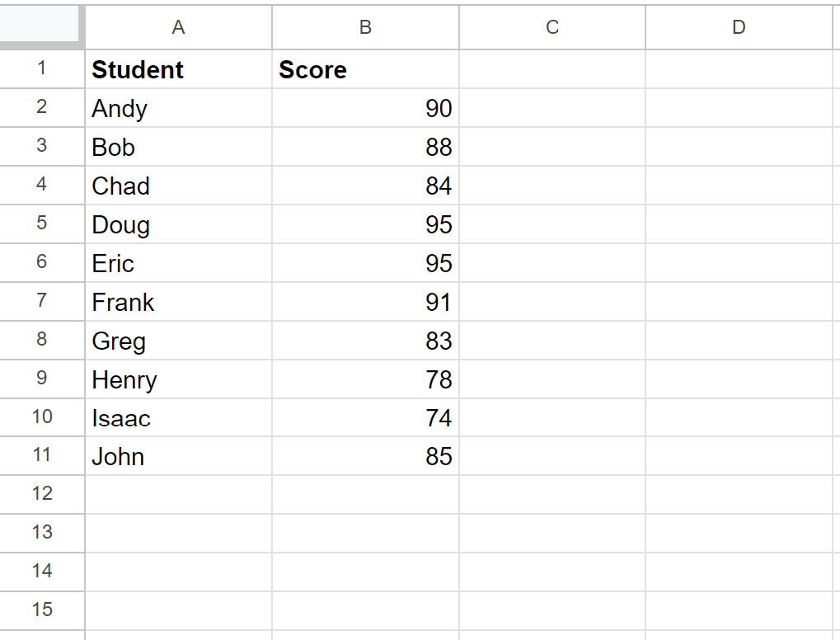Select Eric's score of 95
840x640 pixels.
click(x=364, y=263)
